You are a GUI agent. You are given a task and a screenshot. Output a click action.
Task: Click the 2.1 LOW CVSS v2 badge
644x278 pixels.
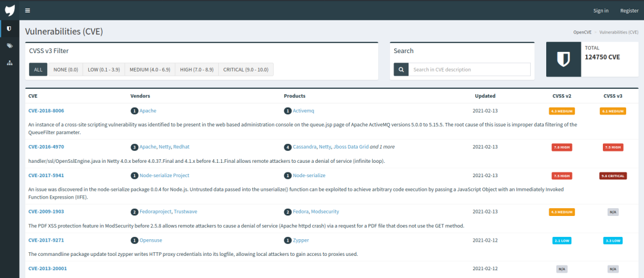[562, 240]
